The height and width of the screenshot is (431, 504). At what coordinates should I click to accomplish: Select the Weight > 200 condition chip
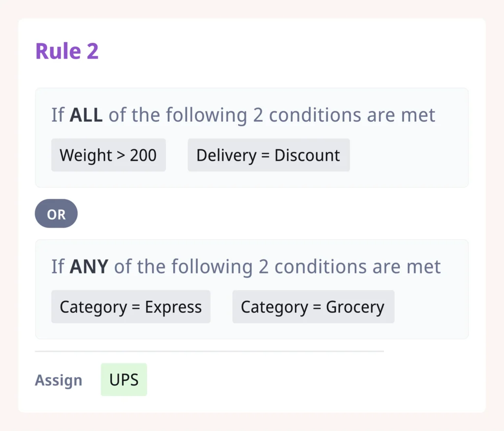point(108,155)
